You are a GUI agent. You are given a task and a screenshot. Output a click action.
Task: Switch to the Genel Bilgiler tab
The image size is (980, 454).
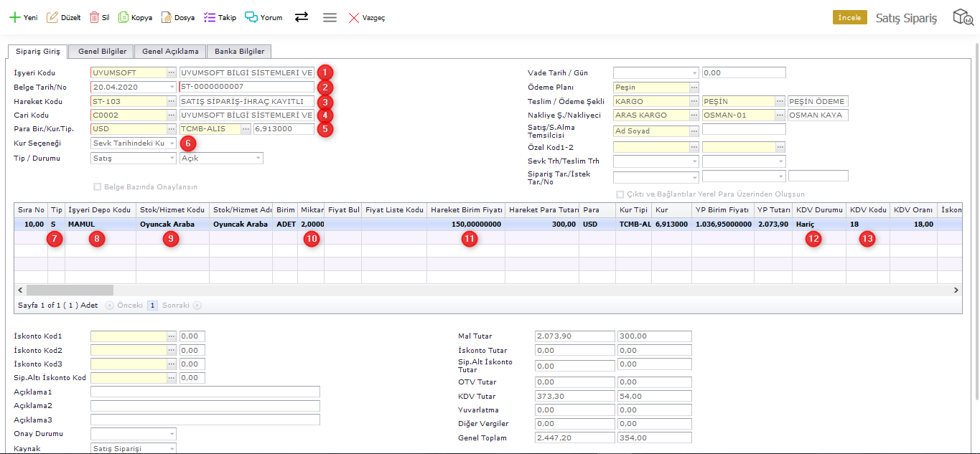pos(102,52)
